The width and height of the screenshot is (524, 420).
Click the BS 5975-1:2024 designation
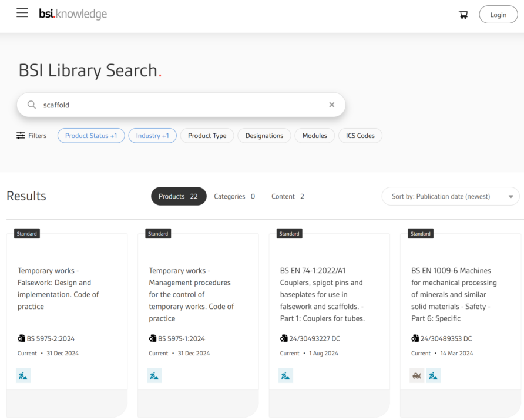pyautogui.click(x=182, y=338)
